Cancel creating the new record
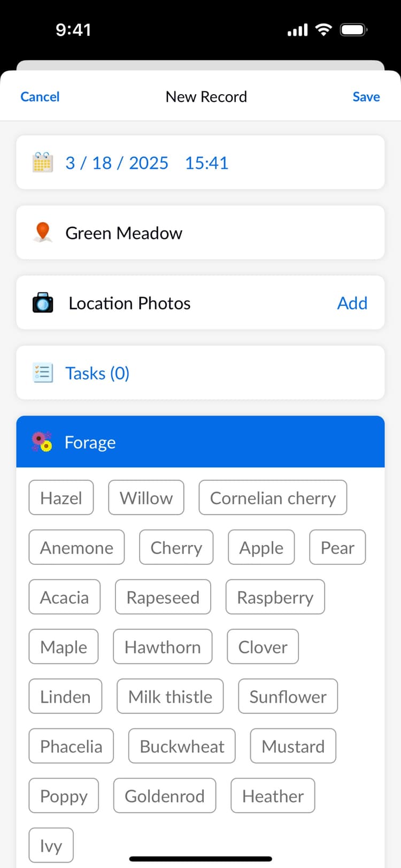Viewport: 401px width, 868px height. pos(40,97)
